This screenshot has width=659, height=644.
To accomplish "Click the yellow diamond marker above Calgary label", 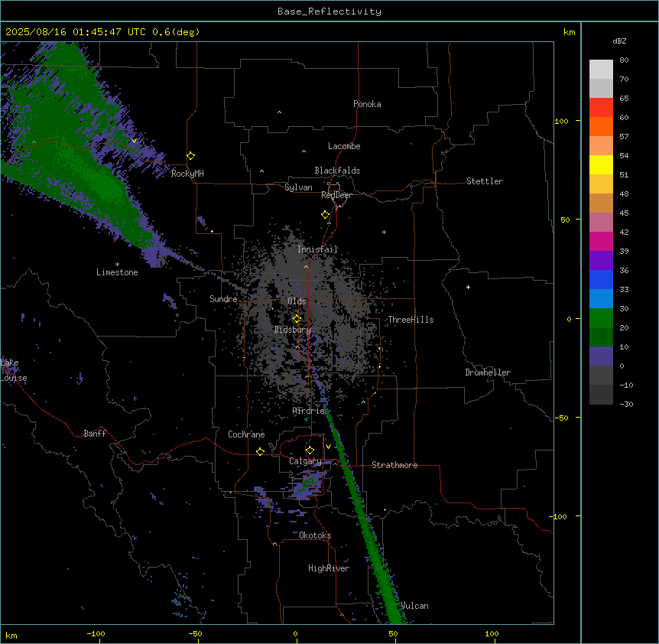I will (310, 450).
